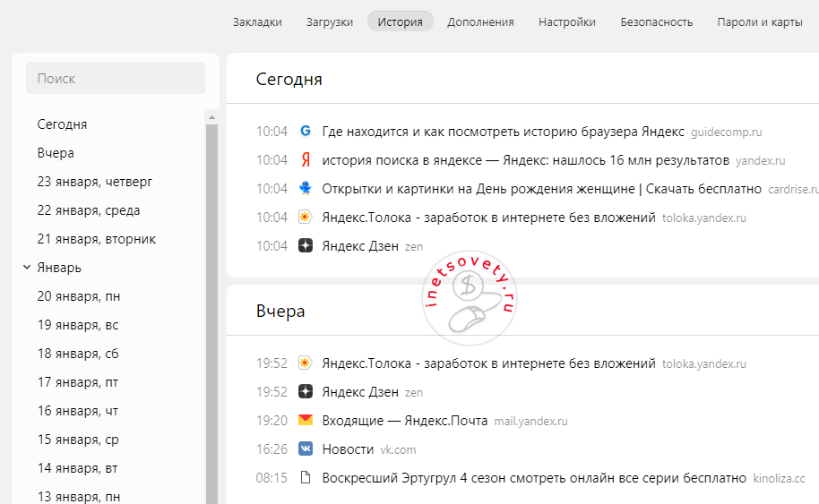Click the Yandex Mail envelope favicon
Image resolution: width=819 pixels, height=504 pixels.
tap(306, 420)
